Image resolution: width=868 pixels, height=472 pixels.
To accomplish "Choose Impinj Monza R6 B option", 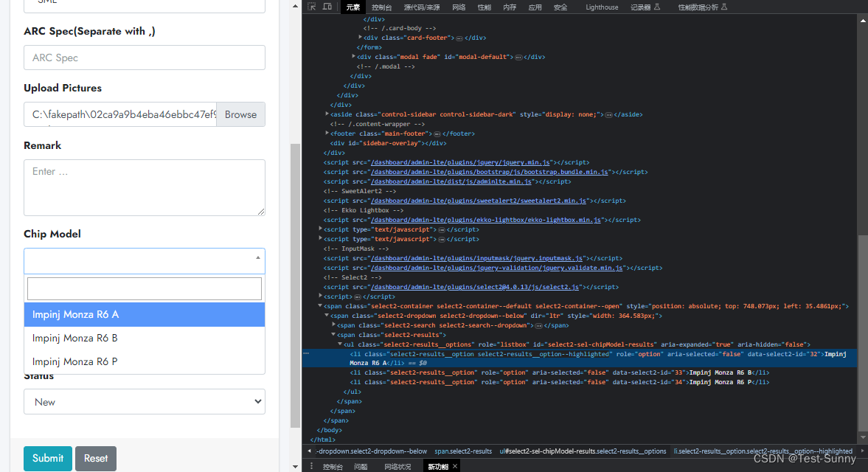I will [x=145, y=338].
